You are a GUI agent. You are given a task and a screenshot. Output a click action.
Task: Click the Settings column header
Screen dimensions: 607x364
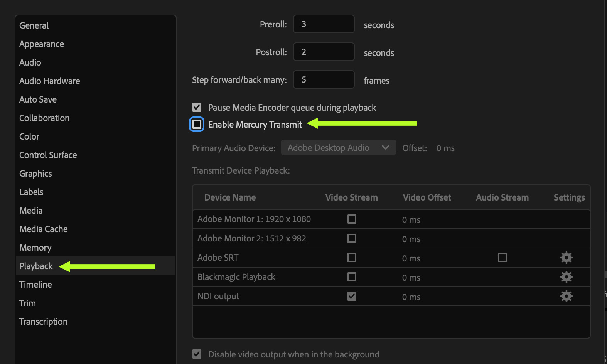pyautogui.click(x=569, y=197)
